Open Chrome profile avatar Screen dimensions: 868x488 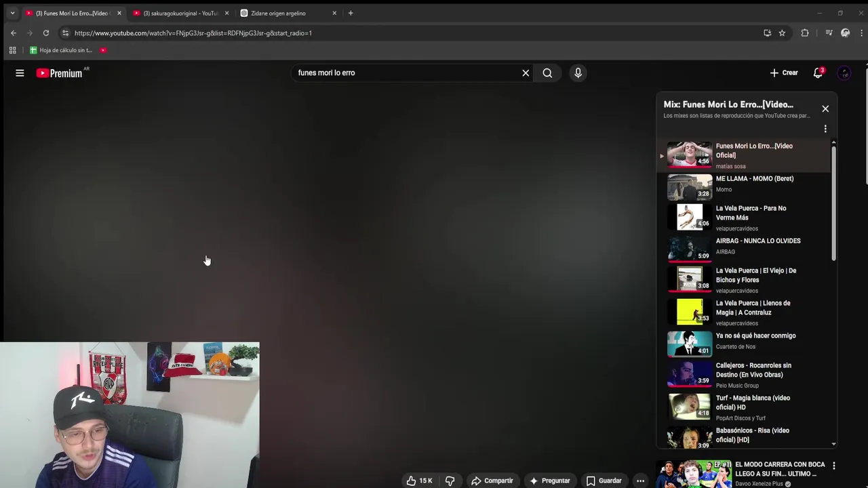coord(845,33)
